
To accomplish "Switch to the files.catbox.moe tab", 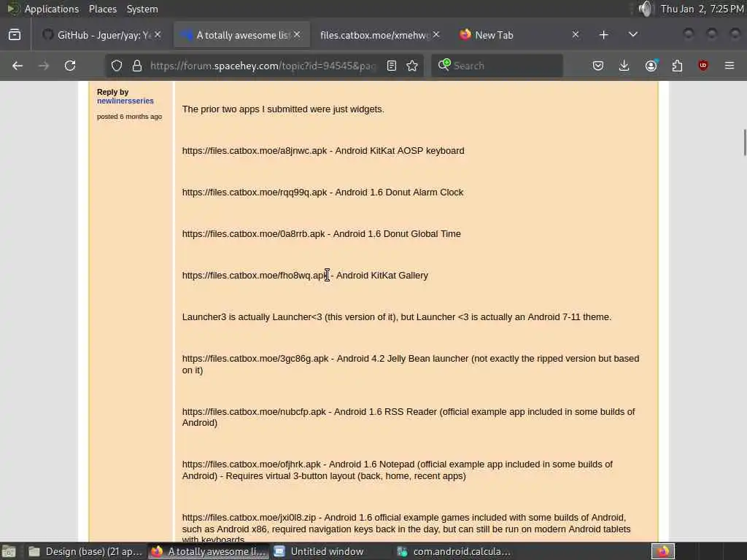I will [375, 35].
